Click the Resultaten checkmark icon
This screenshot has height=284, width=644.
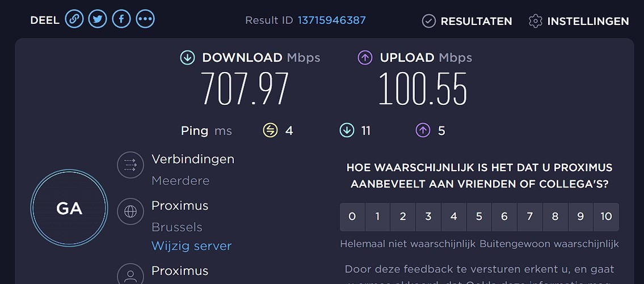point(428,21)
